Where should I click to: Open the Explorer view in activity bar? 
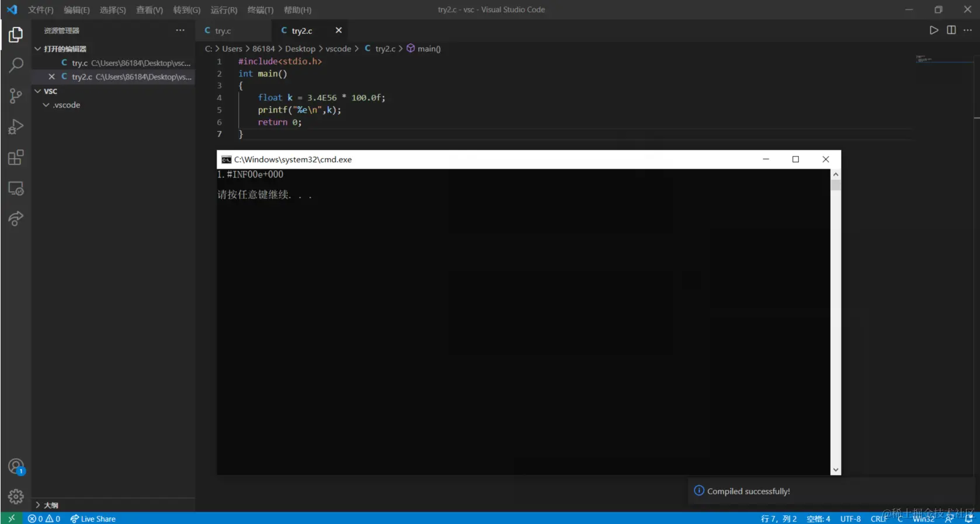click(x=16, y=35)
